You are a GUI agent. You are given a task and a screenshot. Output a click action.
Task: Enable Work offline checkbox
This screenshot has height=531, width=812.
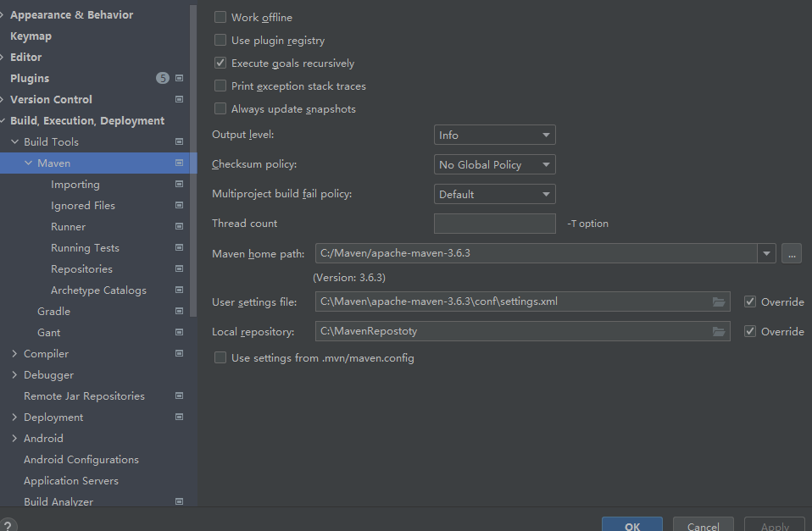[x=220, y=17]
